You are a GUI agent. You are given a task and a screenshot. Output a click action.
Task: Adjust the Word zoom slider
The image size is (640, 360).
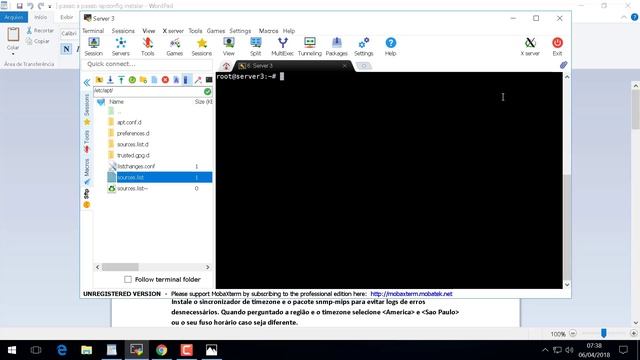[603, 333]
